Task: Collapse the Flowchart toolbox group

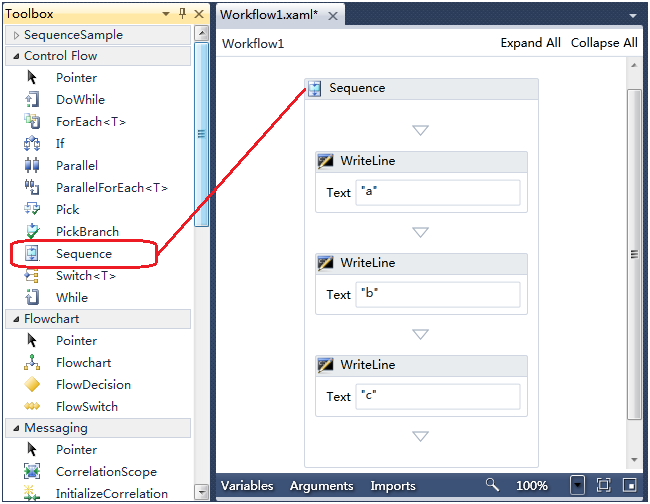Action: click(x=16, y=319)
